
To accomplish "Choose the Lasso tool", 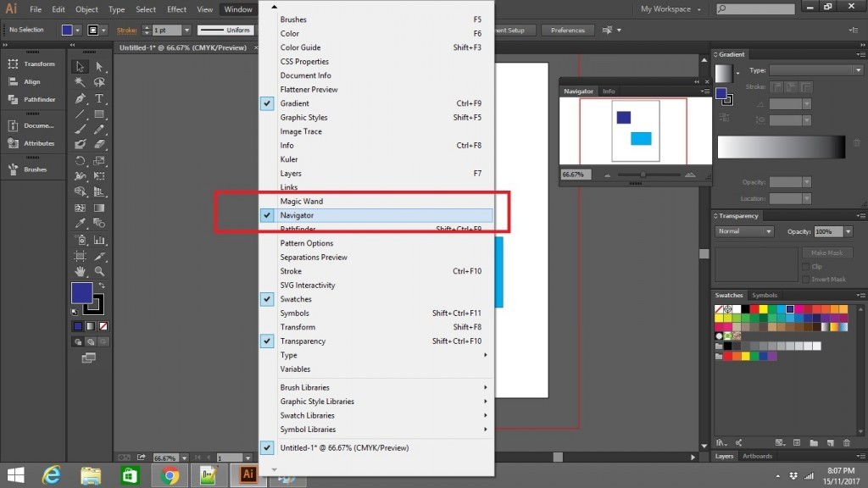I will 99,82.
